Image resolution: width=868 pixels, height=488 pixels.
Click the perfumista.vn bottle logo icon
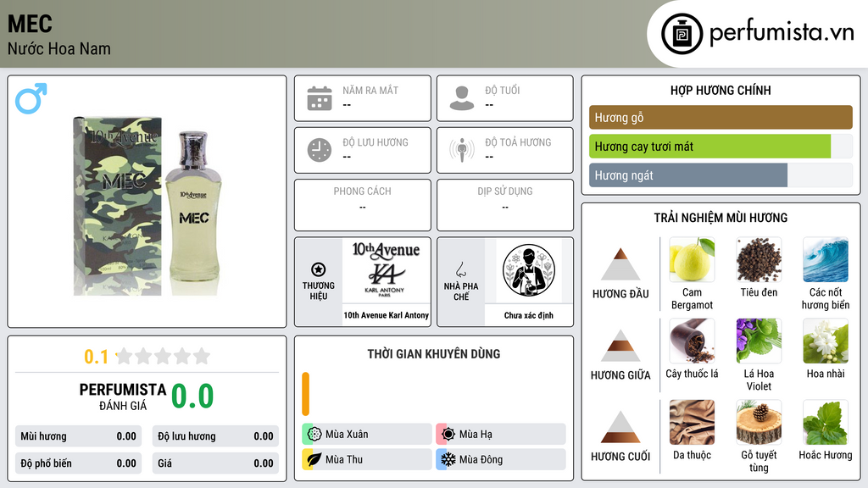682,34
